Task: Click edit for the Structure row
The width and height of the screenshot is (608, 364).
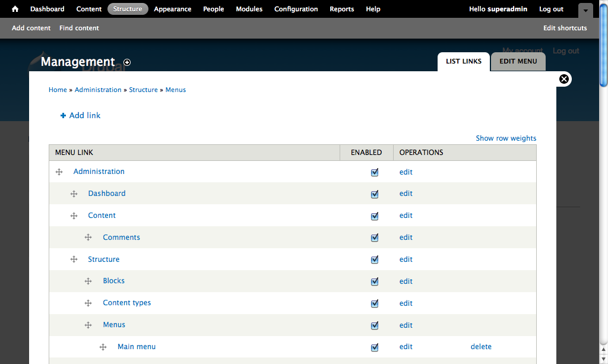Action: click(x=406, y=259)
